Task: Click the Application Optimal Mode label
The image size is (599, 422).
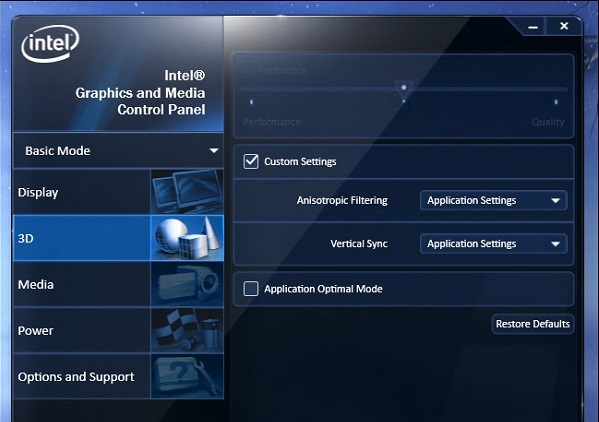Action: click(323, 289)
